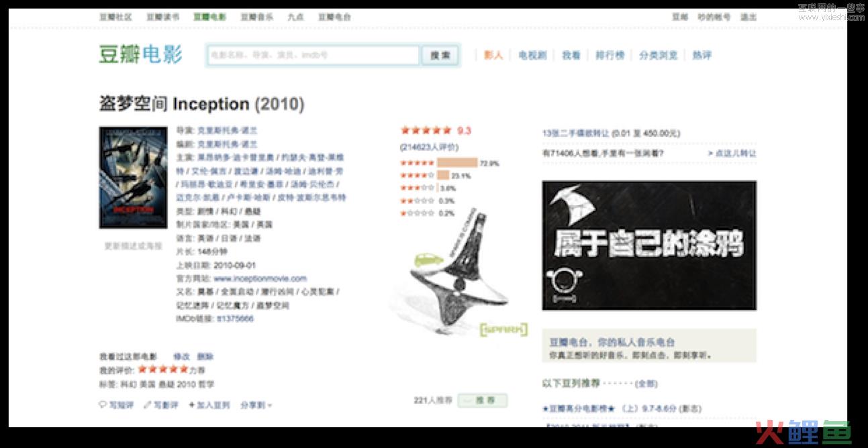Click the (全部) link after 以下豆列推荐
Viewport: 868px width, 448px height.
[x=646, y=384]
